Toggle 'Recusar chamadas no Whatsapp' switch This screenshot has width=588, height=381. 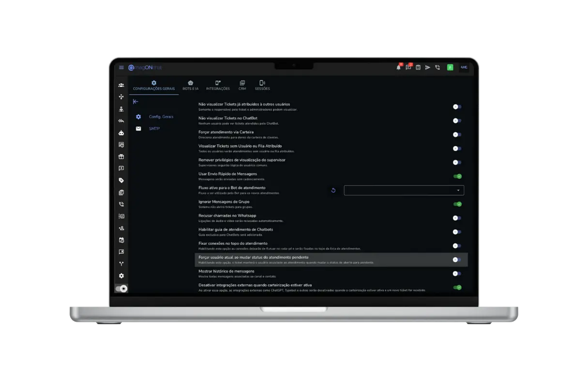click(x=457, y=218)
